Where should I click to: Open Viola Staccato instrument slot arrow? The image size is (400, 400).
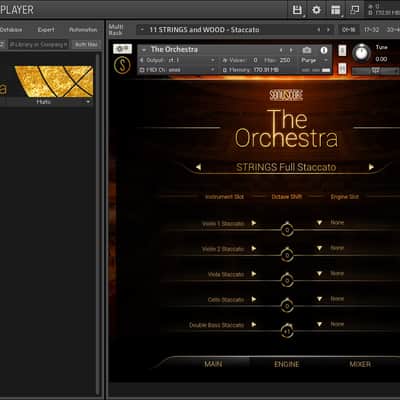(254, 274)
